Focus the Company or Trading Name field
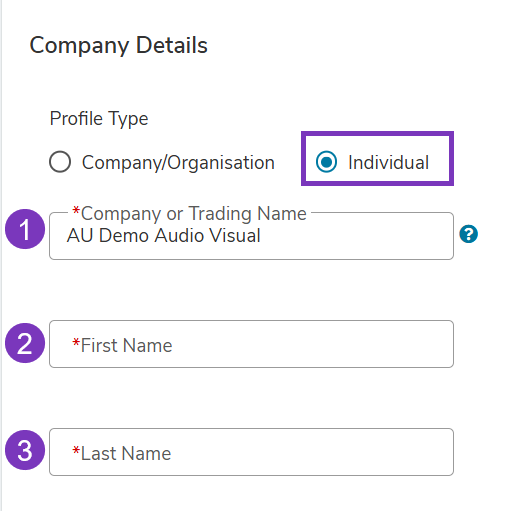 point(251,236)
